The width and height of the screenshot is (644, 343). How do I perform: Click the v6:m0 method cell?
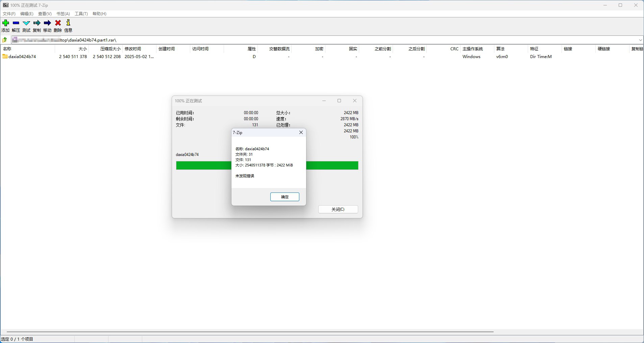(502, 57)
